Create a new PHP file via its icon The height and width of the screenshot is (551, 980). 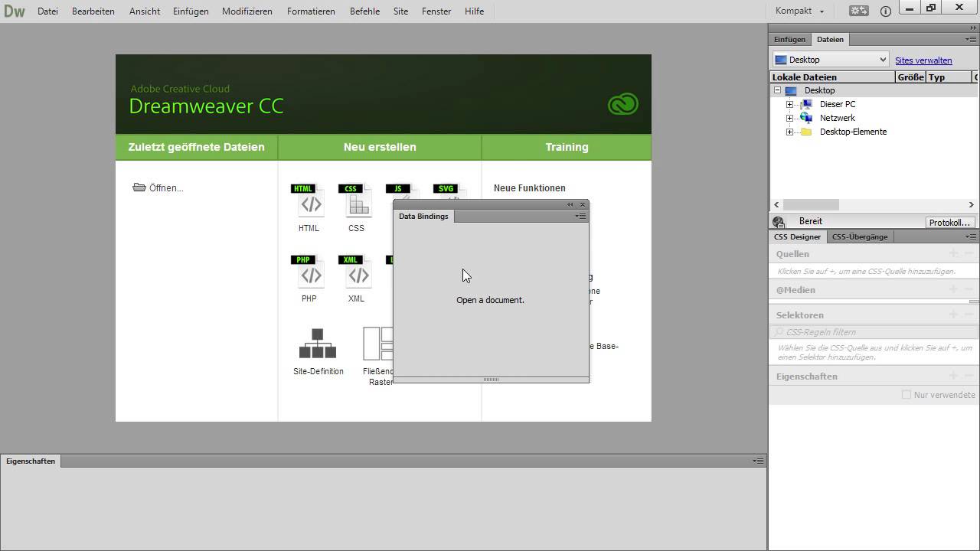point(309,272)
